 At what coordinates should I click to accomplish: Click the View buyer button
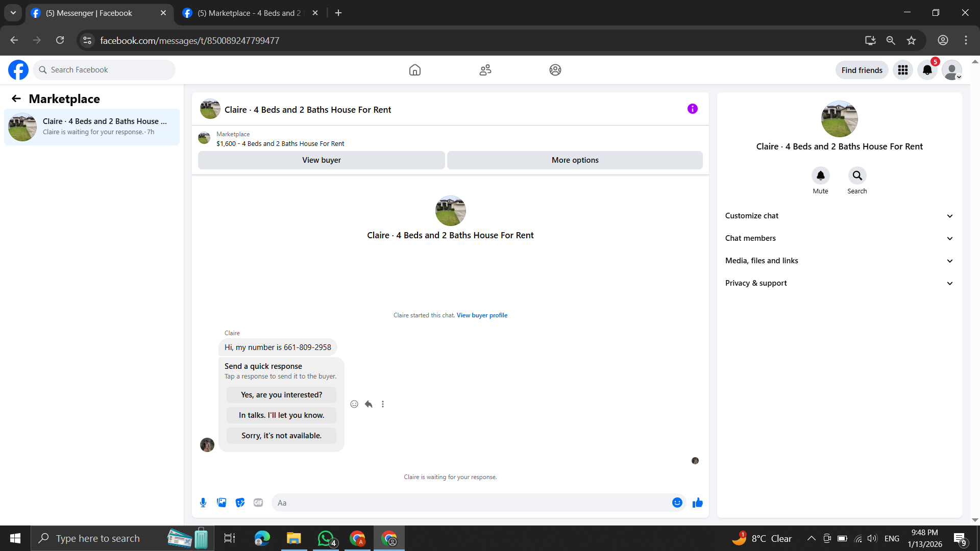(321, 160)
